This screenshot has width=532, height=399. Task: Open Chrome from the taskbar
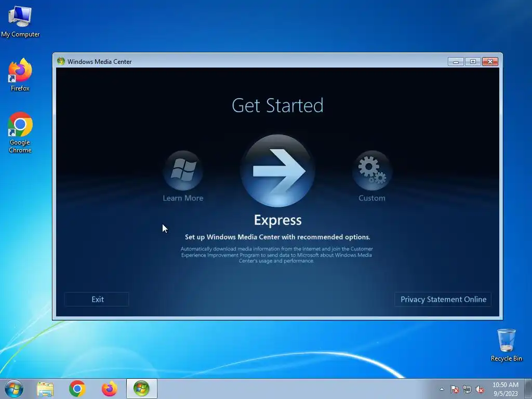[77, 389]
